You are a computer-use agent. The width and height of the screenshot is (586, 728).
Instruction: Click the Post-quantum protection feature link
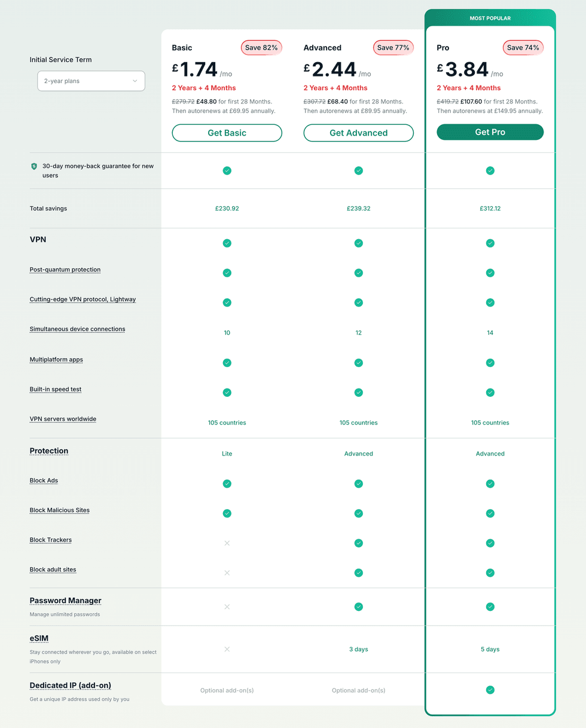click(65, 270)
